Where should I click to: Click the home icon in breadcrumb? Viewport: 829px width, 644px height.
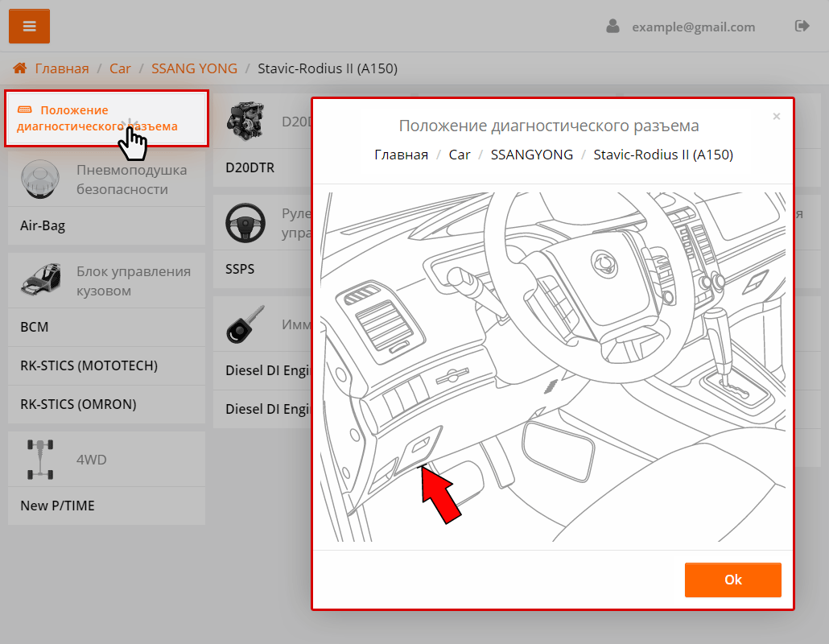(x=20, y=68)
